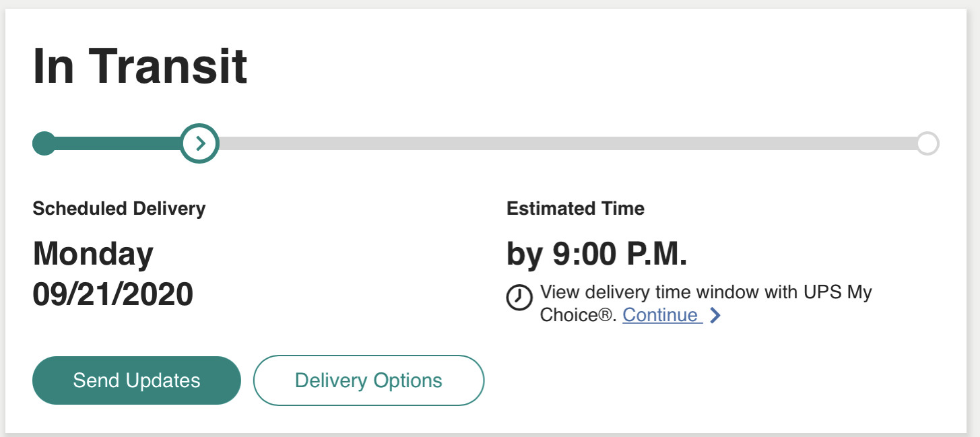Open the Continue link for UPS My Choice
This screenshot has width=980, height=437.
pos(662,315)
